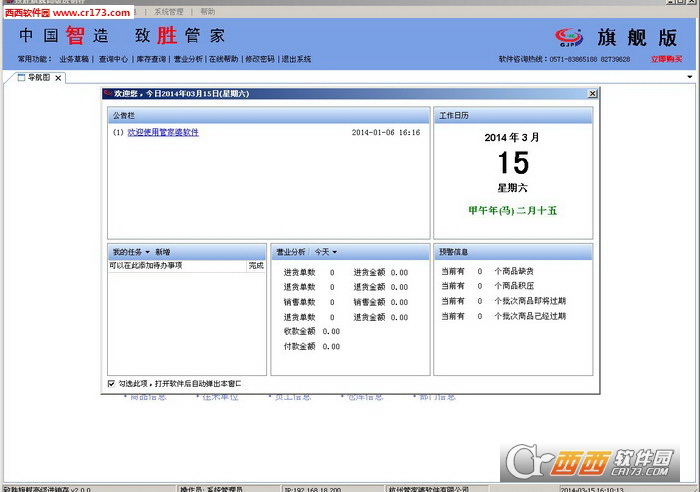Click the welcome dialog title icon
Screen dimensions: 700x492
(108, 93)
